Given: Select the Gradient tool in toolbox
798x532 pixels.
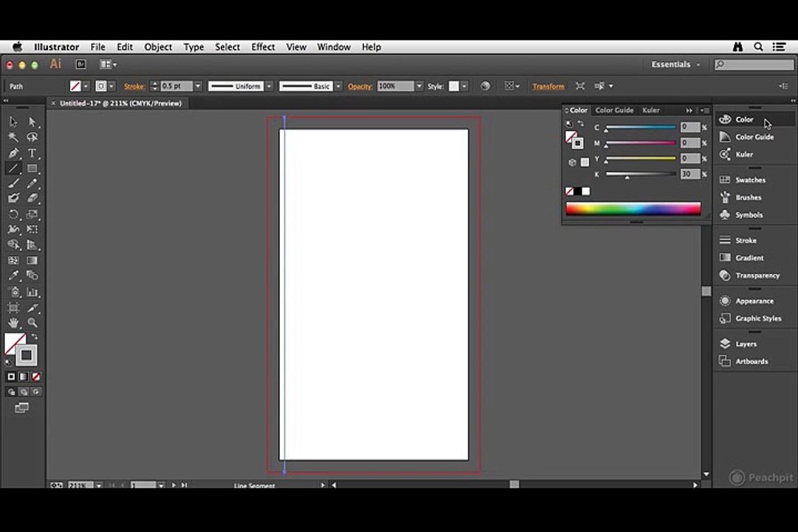Looking at the screenshot, I should (x=32, y=260).
